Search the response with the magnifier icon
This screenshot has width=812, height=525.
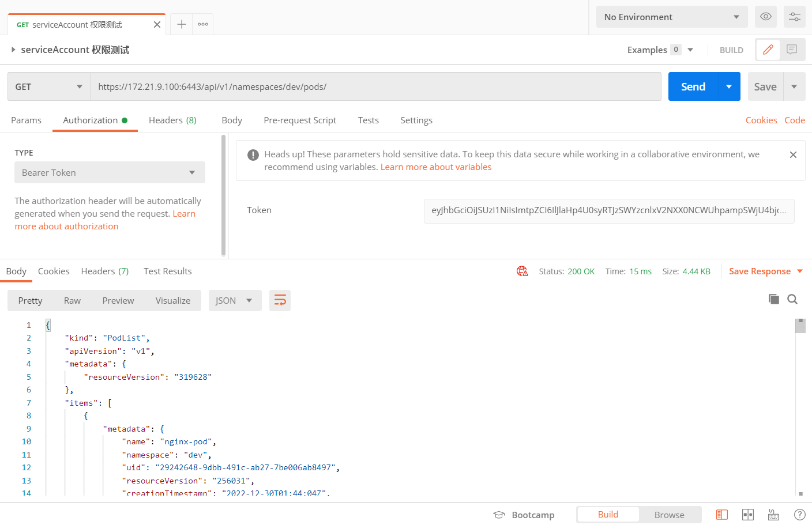[792, 299]
